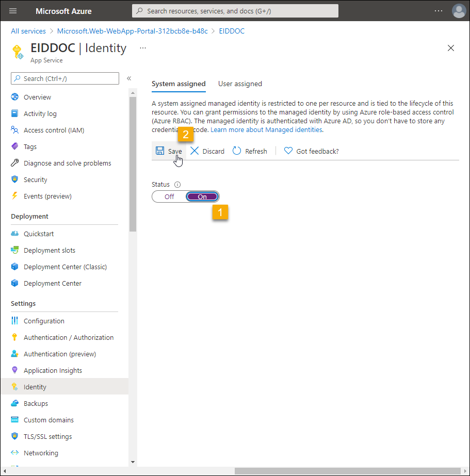470x476 pixels.
Task: Click the Save disk icon
Action: [160, 151]
